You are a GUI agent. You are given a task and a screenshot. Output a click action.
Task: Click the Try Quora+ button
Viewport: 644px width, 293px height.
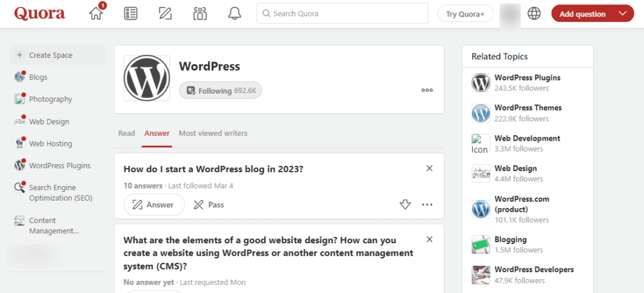[x=465, y=14]
